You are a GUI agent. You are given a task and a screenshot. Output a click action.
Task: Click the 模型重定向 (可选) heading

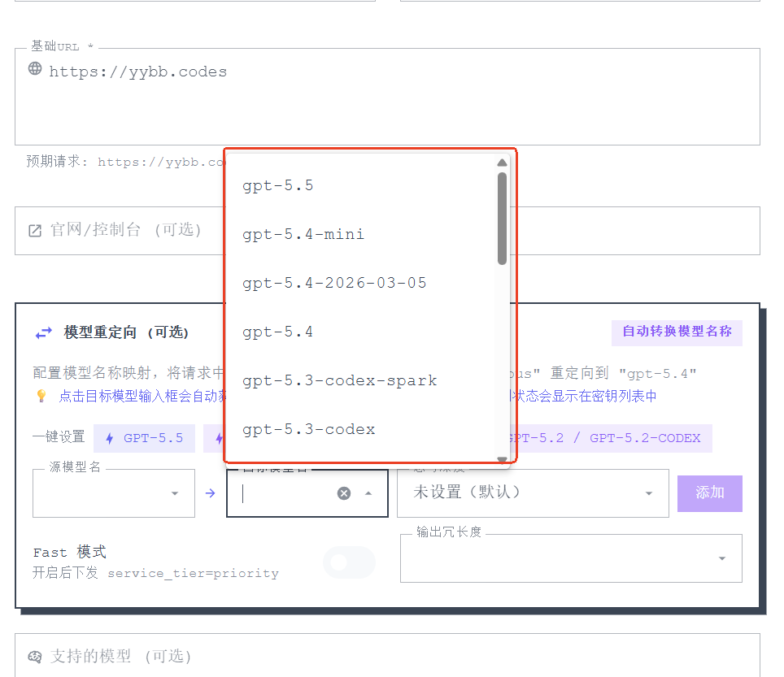pos(126,332)
